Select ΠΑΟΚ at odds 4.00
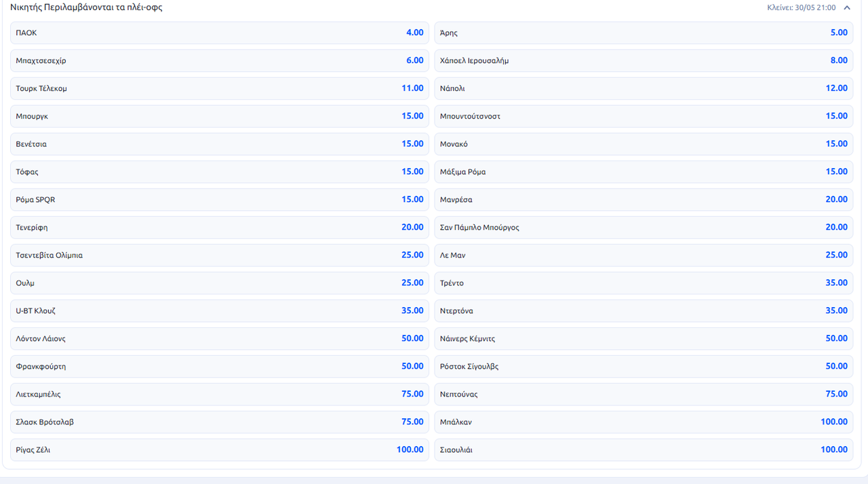868x484 pixels. tap(220, 33)
